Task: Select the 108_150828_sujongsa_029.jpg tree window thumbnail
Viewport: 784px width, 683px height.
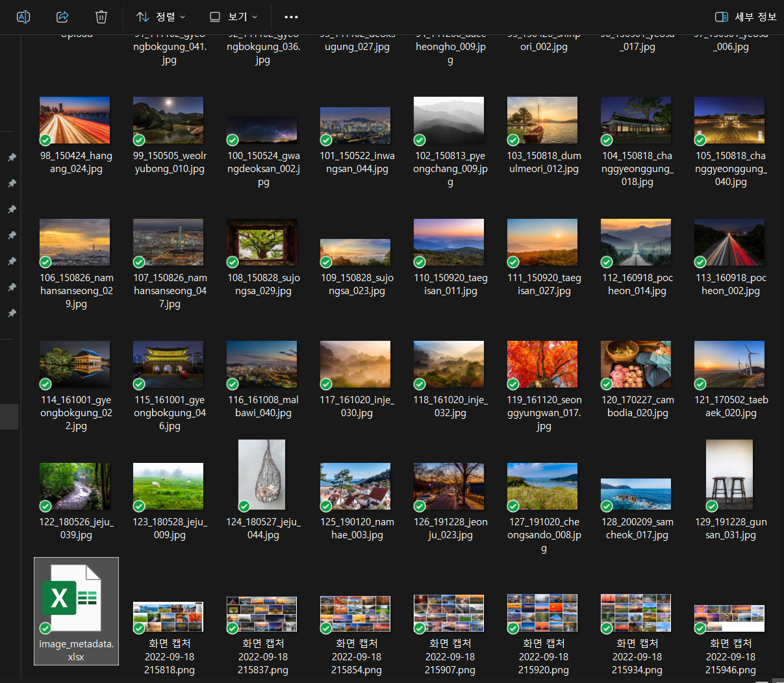Action: pyautogui.click(x=262, y=242)
